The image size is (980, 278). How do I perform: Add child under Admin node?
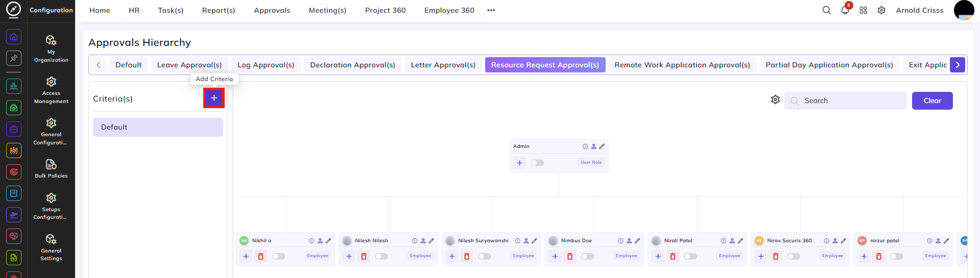coord(519,163)
